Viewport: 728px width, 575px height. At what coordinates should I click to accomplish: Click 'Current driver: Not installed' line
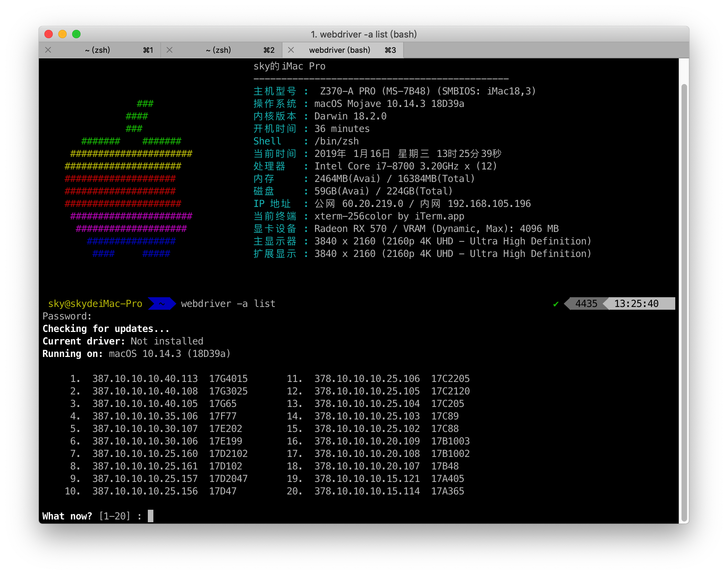pos(123,341)
